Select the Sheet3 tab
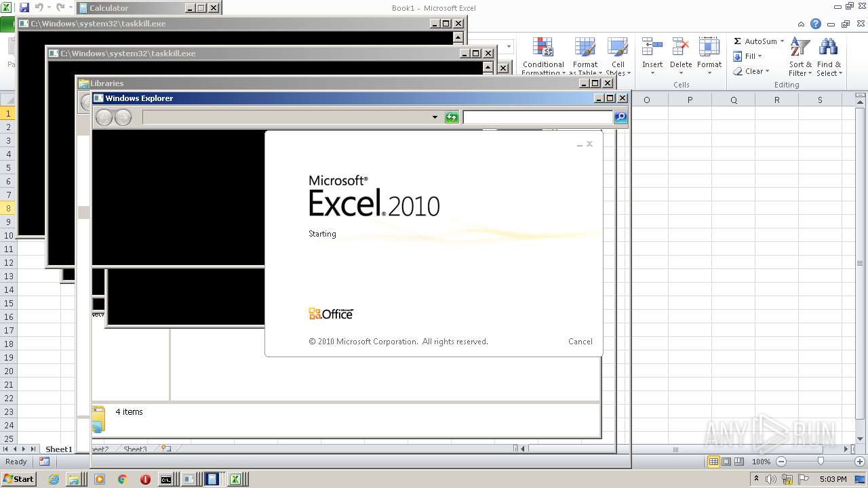868x488 pixels. 135,449
